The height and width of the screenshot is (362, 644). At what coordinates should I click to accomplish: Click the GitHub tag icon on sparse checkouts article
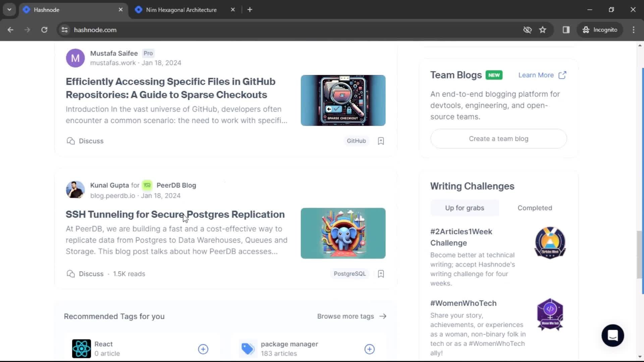coord(357,140)
